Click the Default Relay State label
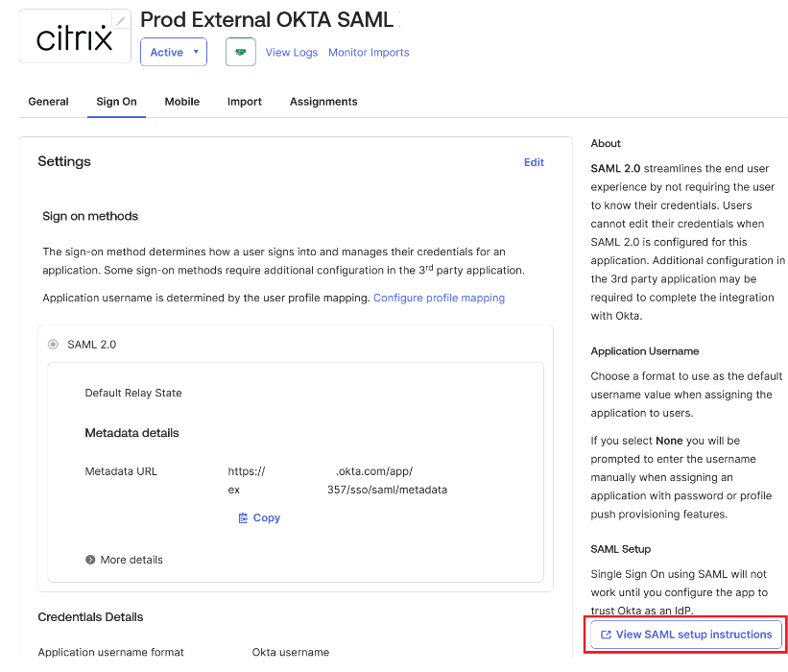 133,393
